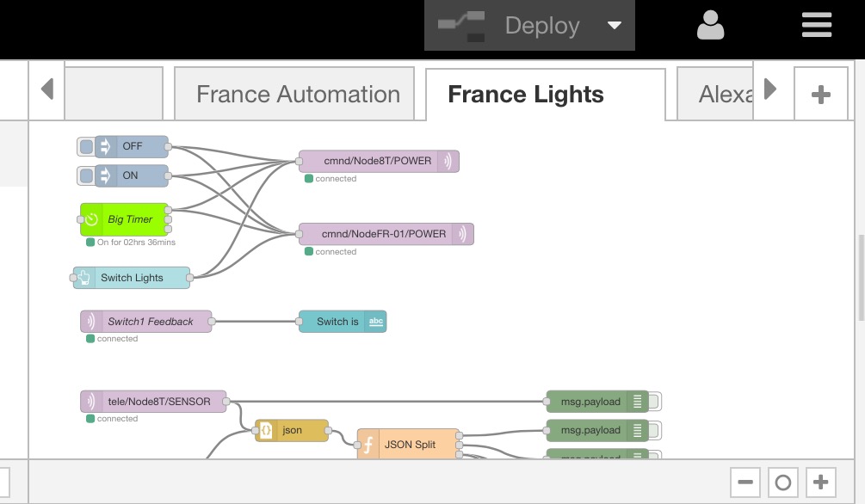Switch to the Alexa tab
This screenshot has height=504, width=865.
point(715,95)
